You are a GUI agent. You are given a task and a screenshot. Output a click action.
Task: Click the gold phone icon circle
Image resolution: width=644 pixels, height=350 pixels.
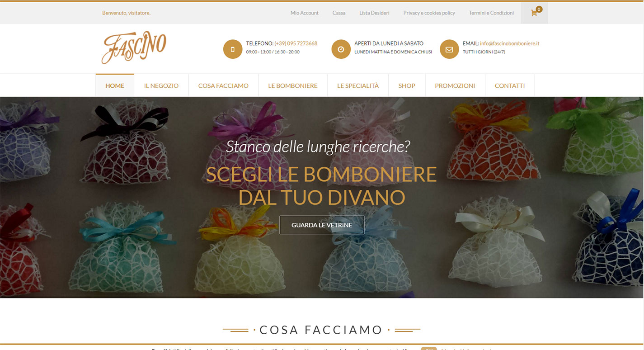tap(233, 49)
